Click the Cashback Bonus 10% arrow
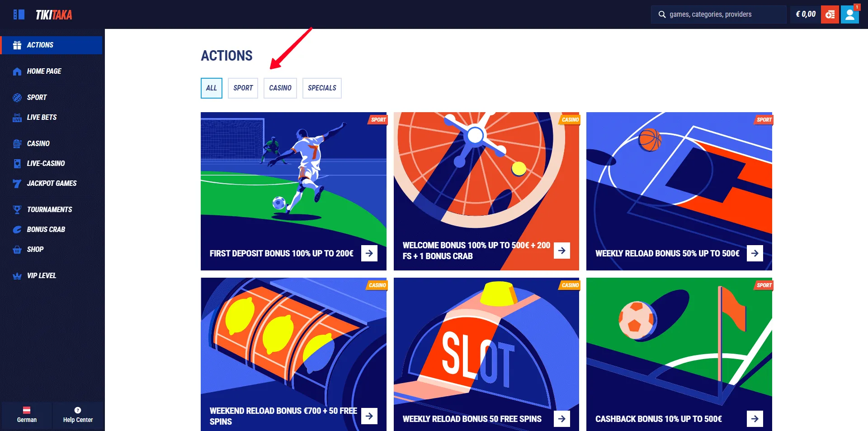The width and height of the screenshot is (868, 431). coord(755,419)
